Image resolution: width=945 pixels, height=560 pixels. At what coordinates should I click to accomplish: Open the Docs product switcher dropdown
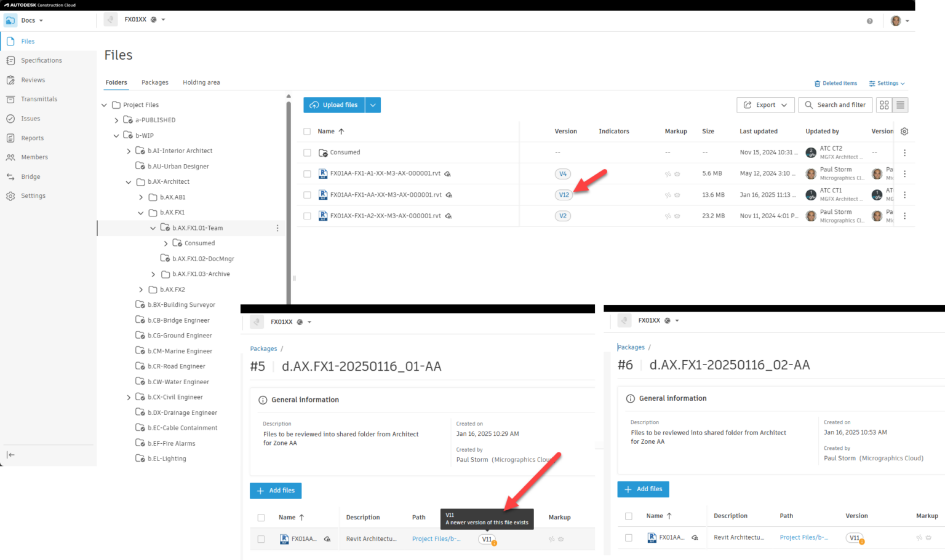pos(32,20)
